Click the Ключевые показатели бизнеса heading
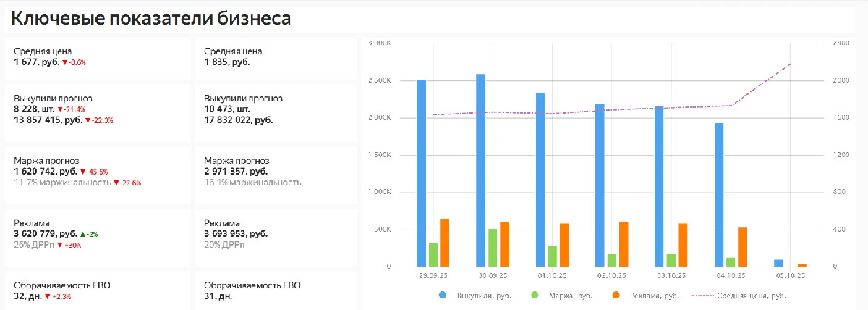 pos(151,19)
